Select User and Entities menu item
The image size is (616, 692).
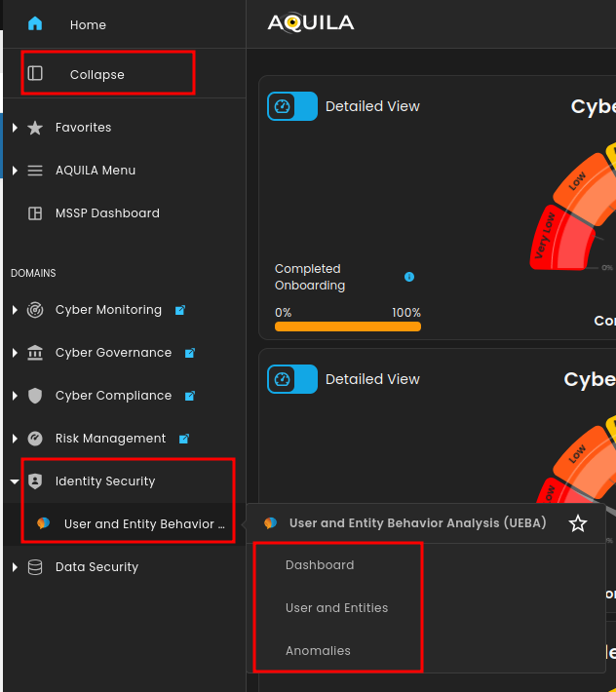tap(336, 608)
